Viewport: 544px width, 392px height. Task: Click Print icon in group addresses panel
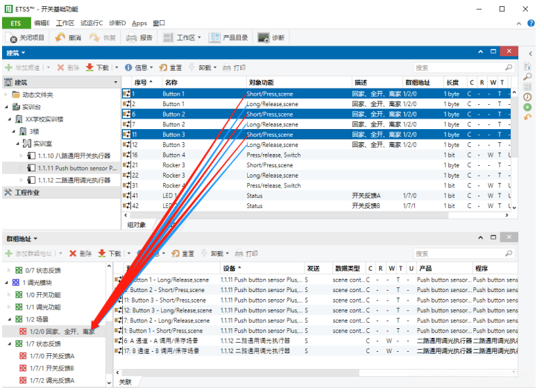pos(239,254)
